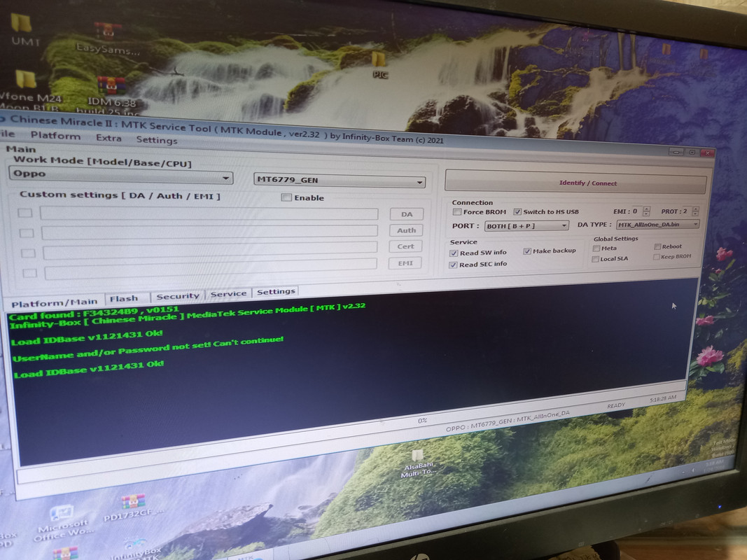Screen dimensions: 747x560
Task: Switch to the Security tab
Action: [178, 295]
